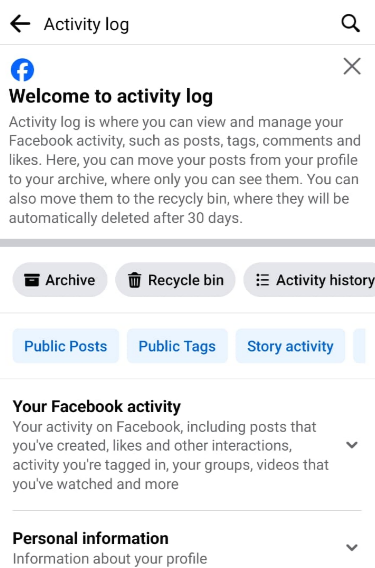The width and height of the screenshot is (375, 568).
Task: Filter by Public Posts
Action: point(66,346)
